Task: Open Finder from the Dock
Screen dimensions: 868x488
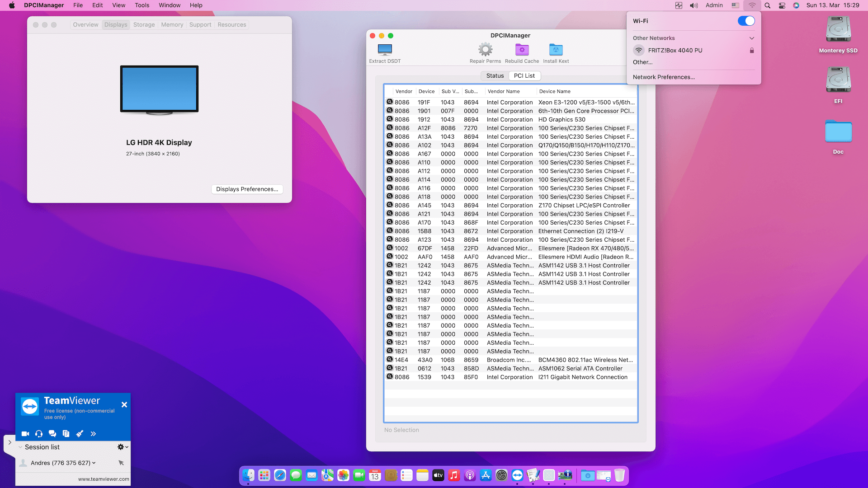Action: (248, 475)
